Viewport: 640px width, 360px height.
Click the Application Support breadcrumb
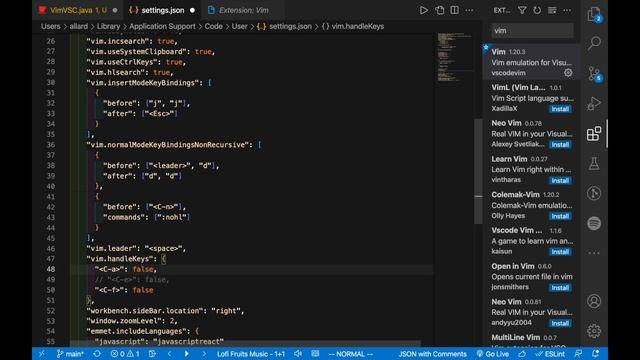[162, 26]
